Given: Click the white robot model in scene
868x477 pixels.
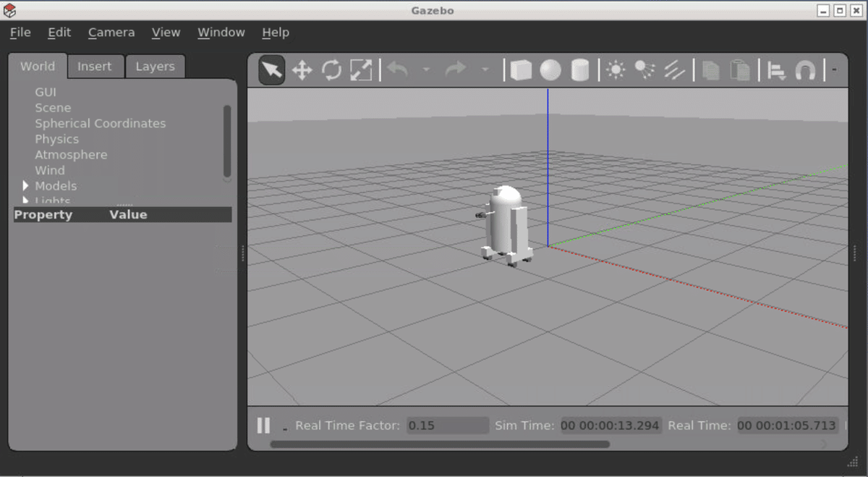Looking at the screenshot, I should tap(506, 226).
